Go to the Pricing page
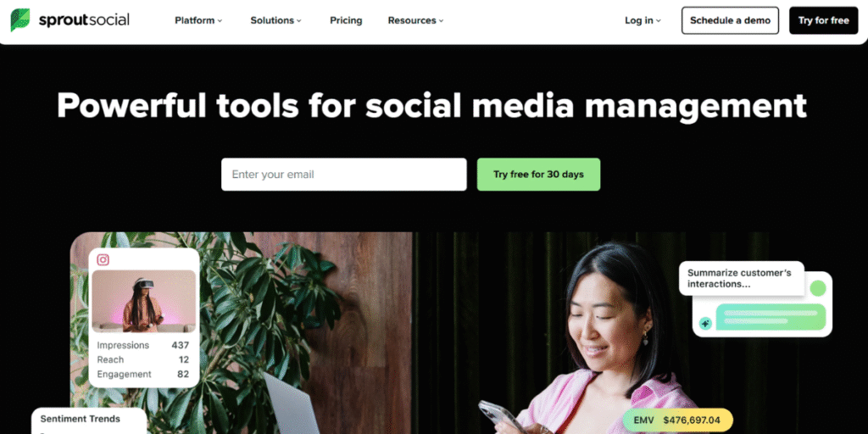868x434 pixels. [x=346, y=20]
